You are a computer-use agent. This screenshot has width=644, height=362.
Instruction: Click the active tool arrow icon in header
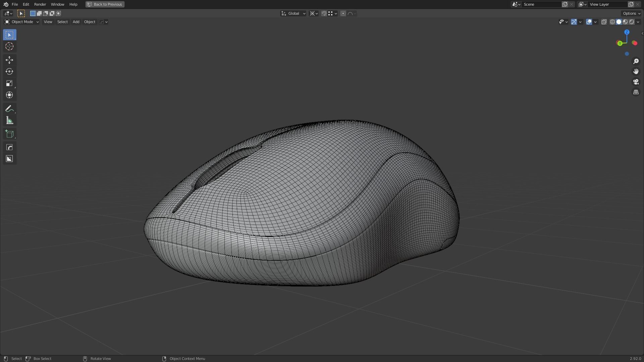(21, 13)
